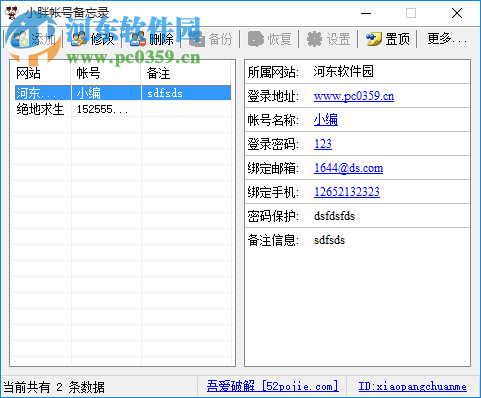This screenshot has height=398, width=481.
Task: Click the 删除 (Delete) toolbar icon
Action: (138, 39)
